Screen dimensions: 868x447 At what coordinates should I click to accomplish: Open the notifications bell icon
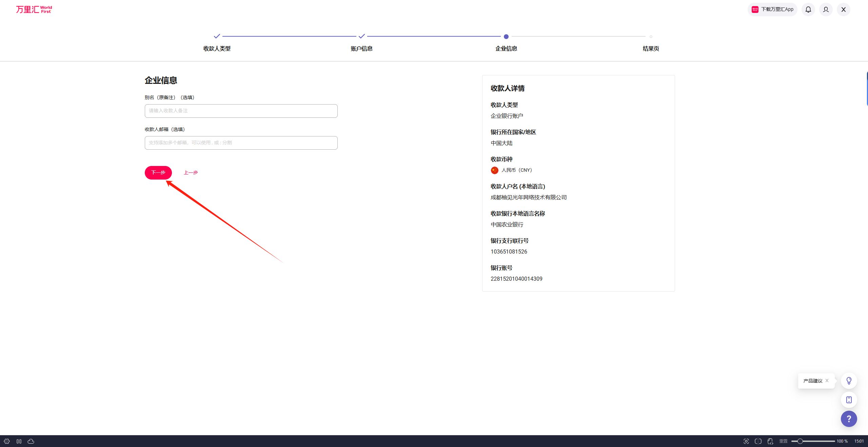808,10
